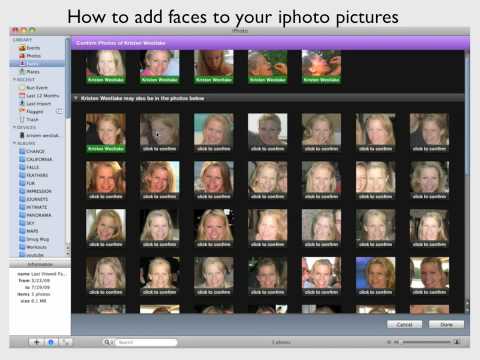Click the button right of the info button
The height and width of the screenshot is (360, 480).
pos(66,342)
